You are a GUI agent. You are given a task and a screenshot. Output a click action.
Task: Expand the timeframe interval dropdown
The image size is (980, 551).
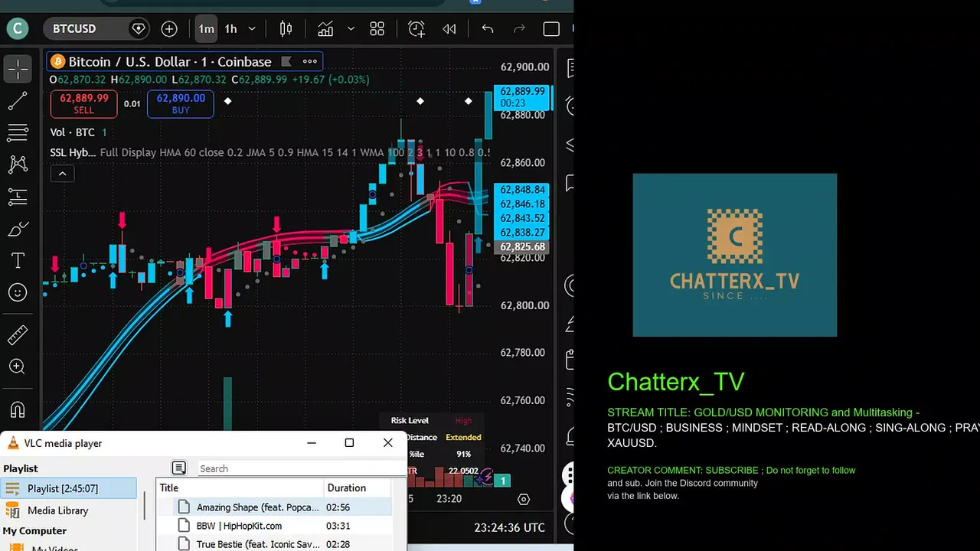(252, 29)
